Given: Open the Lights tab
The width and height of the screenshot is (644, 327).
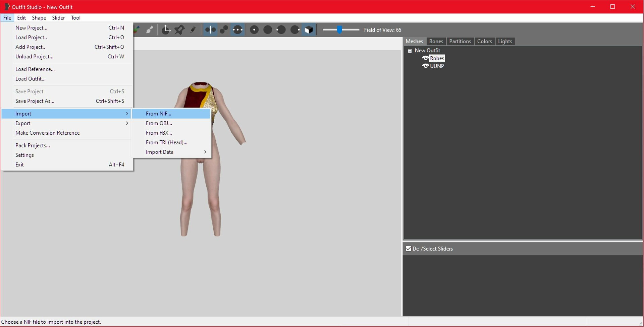Looking at the screenshot, I should [x=505, y=41].
